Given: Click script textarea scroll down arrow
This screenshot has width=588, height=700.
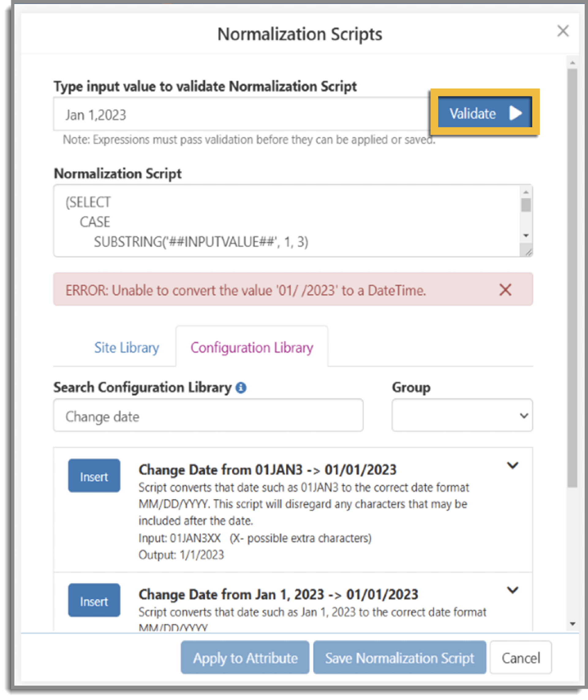Looking at the screenshot, I should coord(526,236).
